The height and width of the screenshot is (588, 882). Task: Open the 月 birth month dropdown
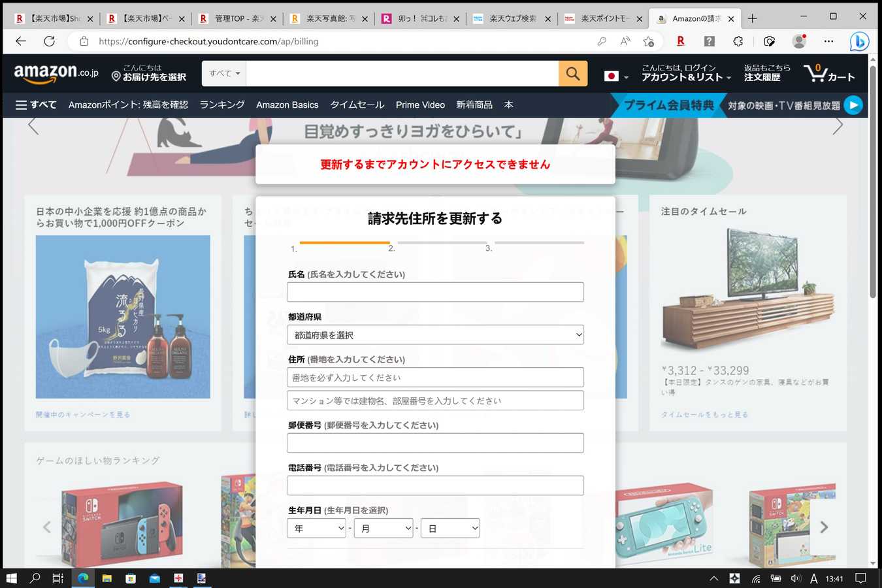384,529
